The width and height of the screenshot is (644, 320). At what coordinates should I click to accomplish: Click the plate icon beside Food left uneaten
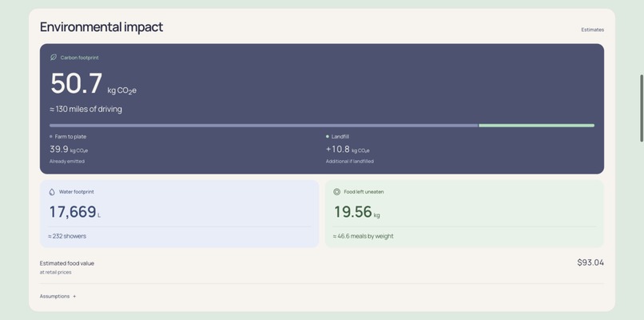[337, 192]
